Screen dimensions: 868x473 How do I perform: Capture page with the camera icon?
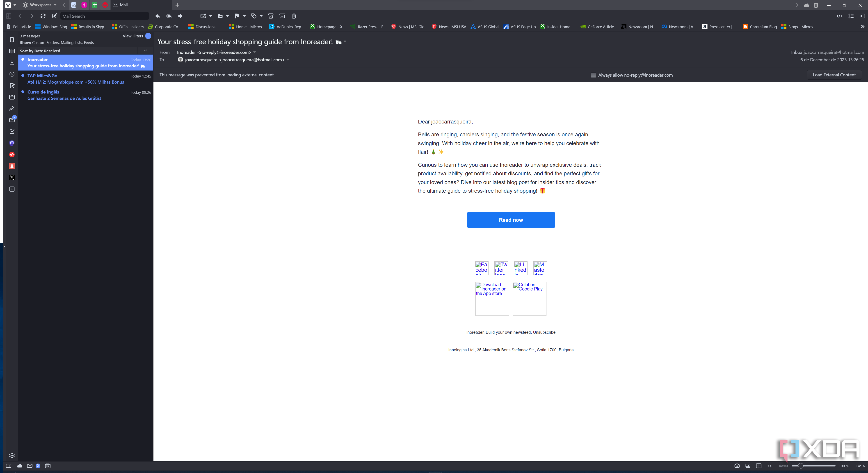coord(737,466)
